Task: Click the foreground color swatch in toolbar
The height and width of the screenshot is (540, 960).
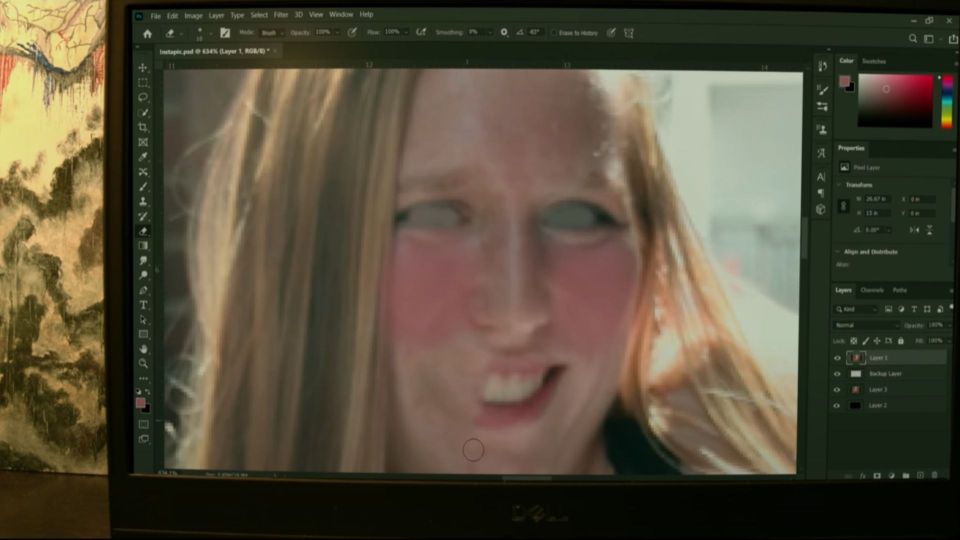Action: 141,402
